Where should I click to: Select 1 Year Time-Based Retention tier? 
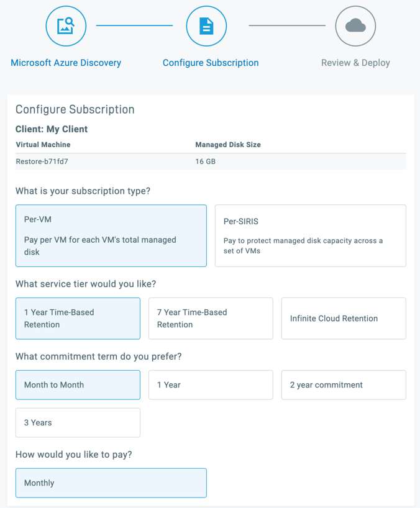[x=78, y=319]
